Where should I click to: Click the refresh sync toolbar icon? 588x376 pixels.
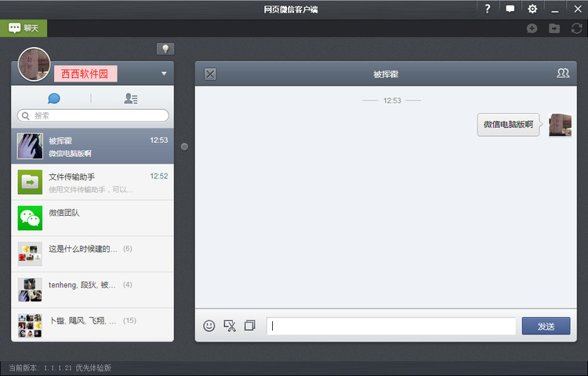point(577,28)
